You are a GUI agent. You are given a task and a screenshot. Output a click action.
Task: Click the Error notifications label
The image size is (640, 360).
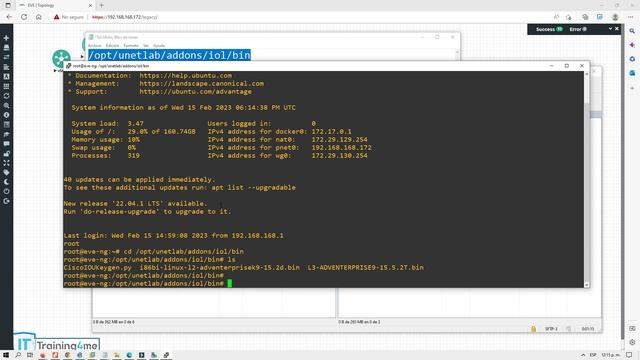(x=575, y=29)
